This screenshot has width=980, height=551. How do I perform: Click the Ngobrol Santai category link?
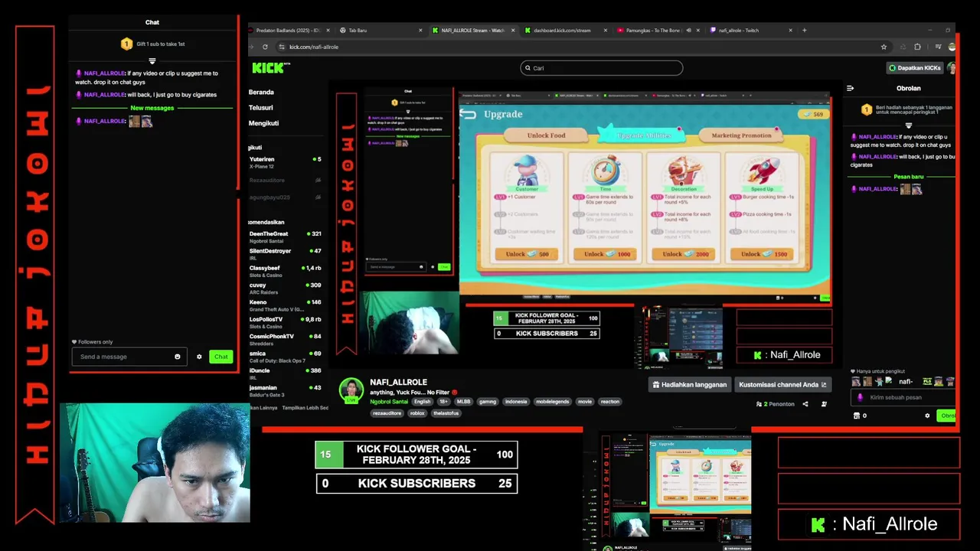389,402
